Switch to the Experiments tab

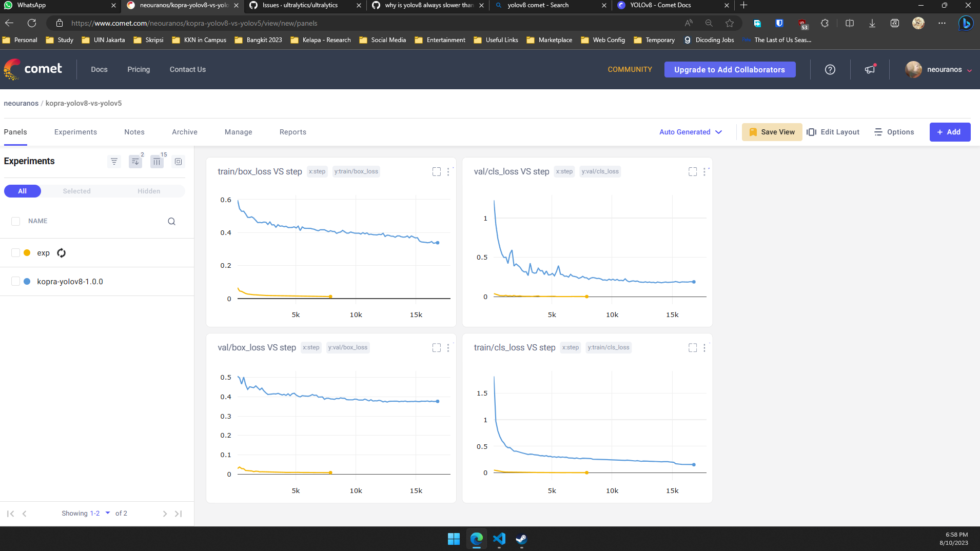[x=75, y=132]
